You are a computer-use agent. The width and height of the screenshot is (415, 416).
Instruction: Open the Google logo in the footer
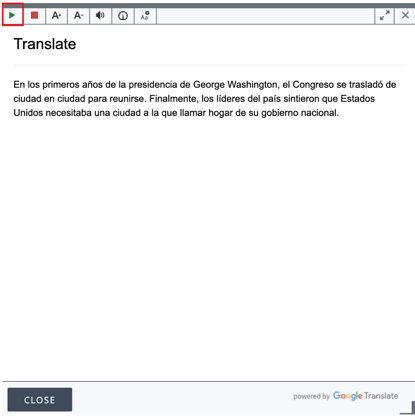coord(347,396)
